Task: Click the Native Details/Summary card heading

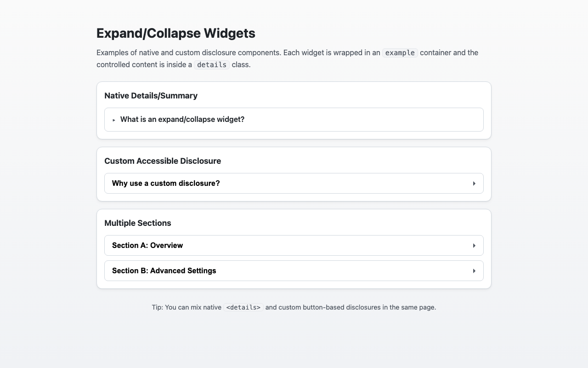Action: click(x=151, y=96)
